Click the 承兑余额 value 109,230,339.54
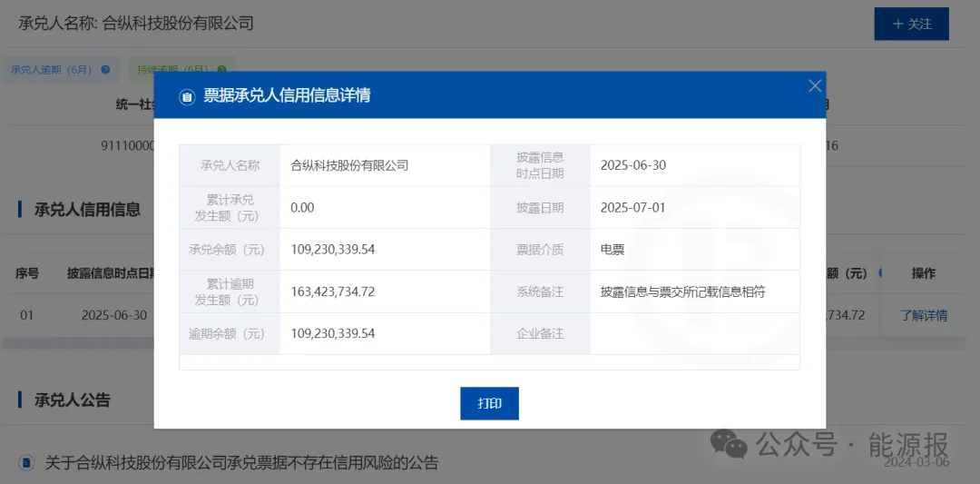Viewport: 980px width, 484px height. click(x=332, y=250)
